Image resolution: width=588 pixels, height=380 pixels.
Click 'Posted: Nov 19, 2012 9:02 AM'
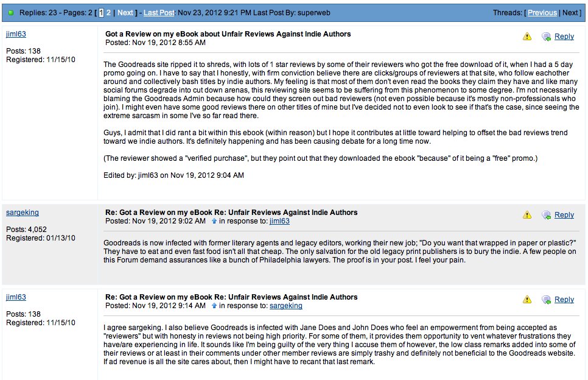coord(155,221)
